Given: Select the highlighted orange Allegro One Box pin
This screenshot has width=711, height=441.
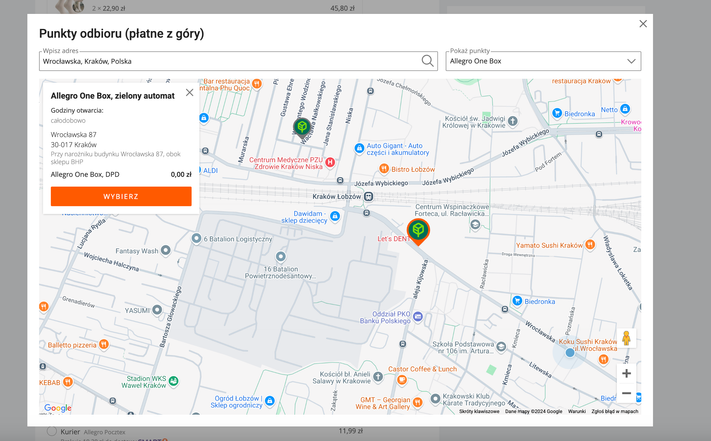Looking at the screenshot, I should click(x=418, y=231).
